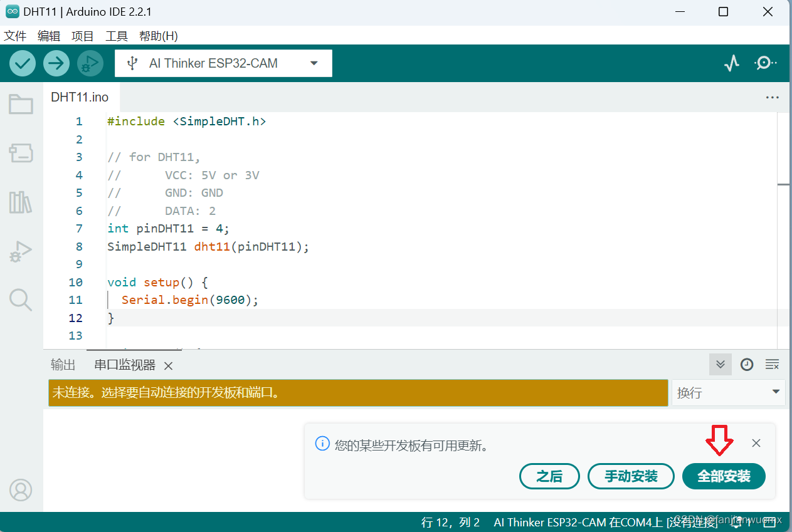Click the #include <SimpleDHT.h> line

(187, 122)
